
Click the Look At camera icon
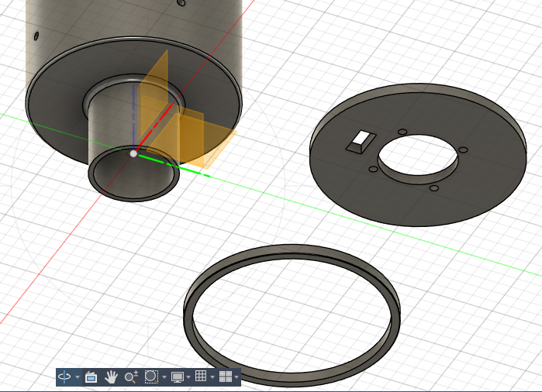tap(91, 377)
